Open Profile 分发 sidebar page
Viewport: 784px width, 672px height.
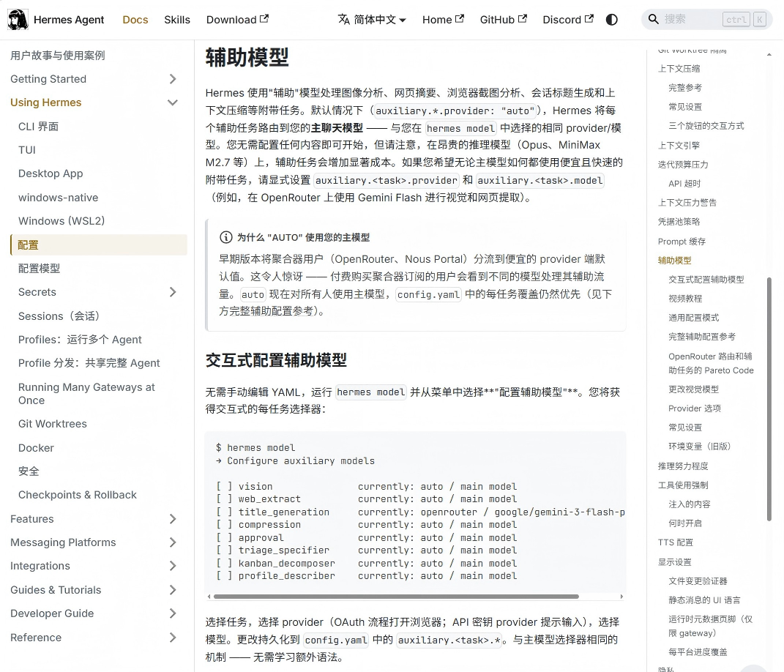click(89, 363)
